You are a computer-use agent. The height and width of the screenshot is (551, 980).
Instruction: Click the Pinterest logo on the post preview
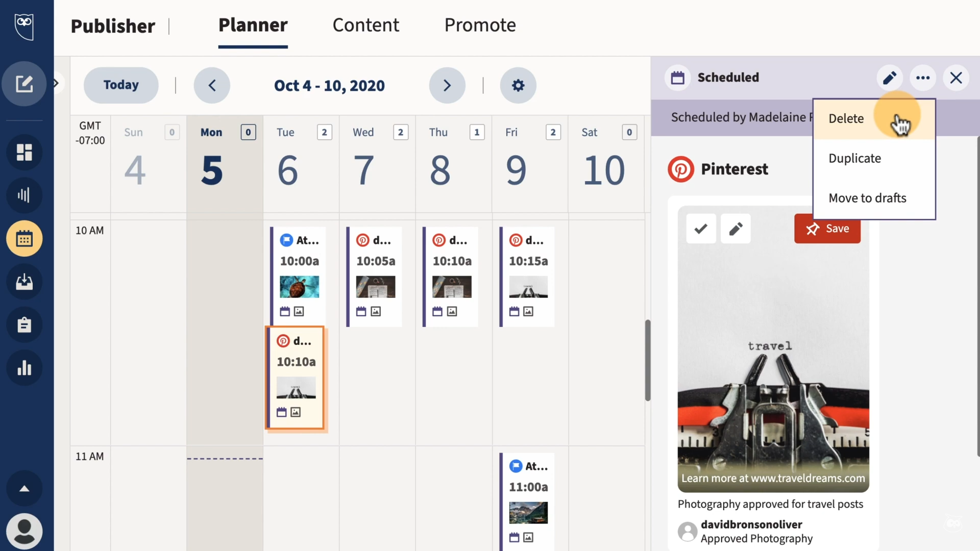pyautogui.click(x=681, y=169)
